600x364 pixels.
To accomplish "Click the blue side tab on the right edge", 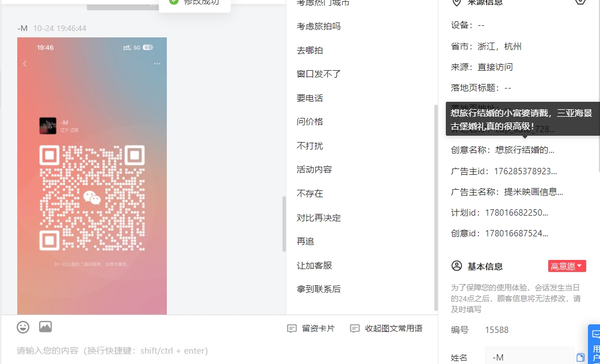I will click(594, 344).
